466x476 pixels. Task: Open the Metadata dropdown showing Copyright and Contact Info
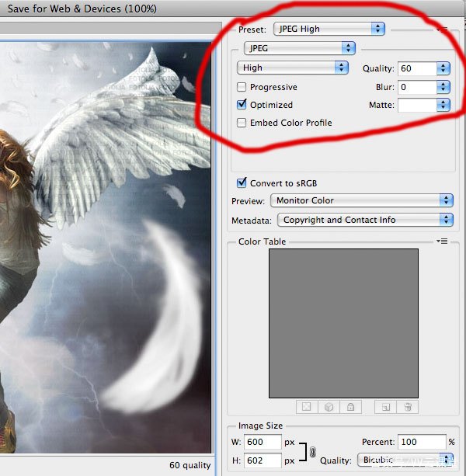(x=365, y=220)
